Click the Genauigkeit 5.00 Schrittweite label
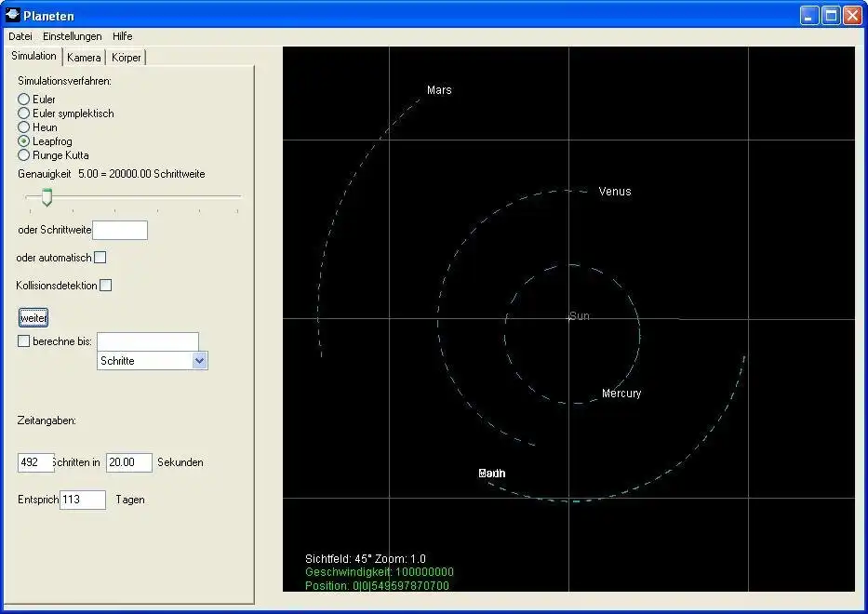Image resolution: width=868 pixels, height=614 pixels. point(112,174)
